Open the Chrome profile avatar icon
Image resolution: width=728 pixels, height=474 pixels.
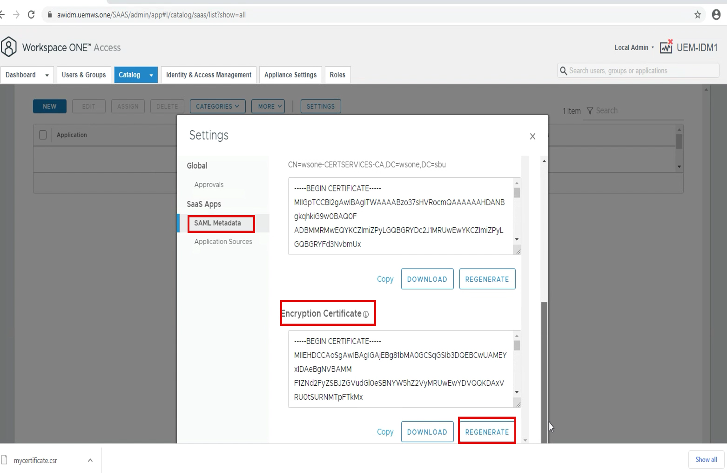point(713,15)
